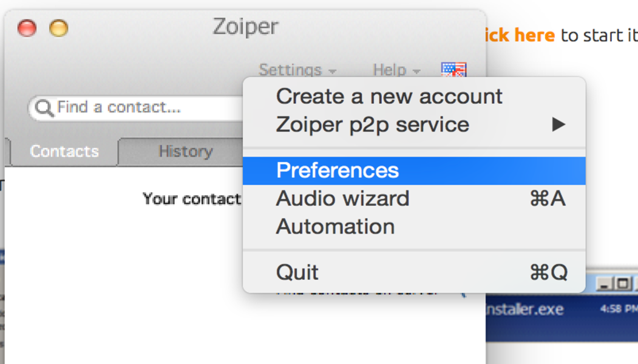Quit Zoiper from the menu

tap(297, 272)
